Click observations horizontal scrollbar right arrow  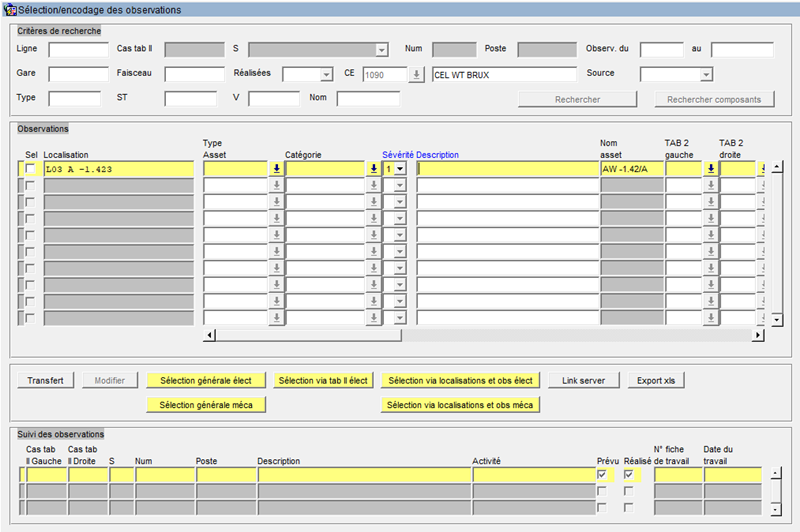pos(758,335)
